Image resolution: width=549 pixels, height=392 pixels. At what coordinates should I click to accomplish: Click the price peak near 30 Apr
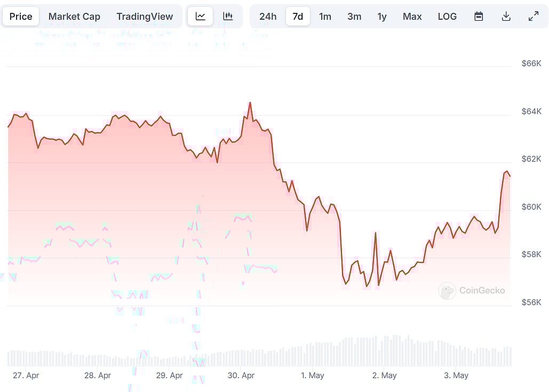click(250, 102)
